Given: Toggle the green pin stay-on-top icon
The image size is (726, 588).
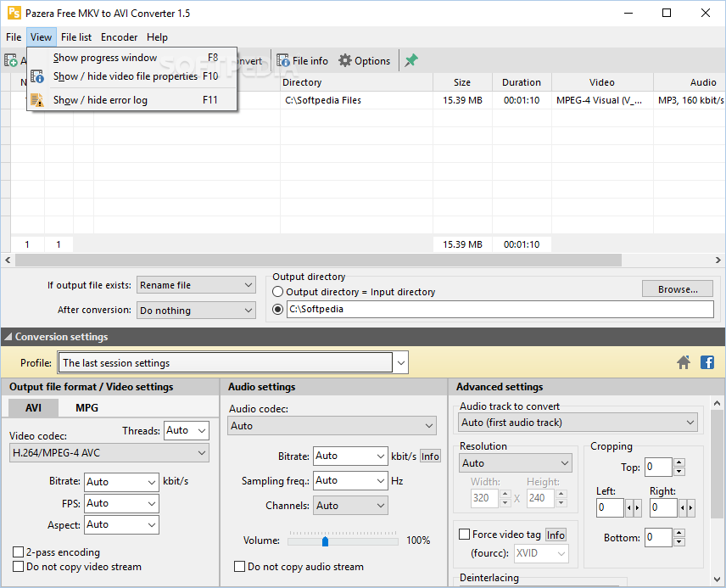Looking at the screenshot, I should click(x=411, y=60).
